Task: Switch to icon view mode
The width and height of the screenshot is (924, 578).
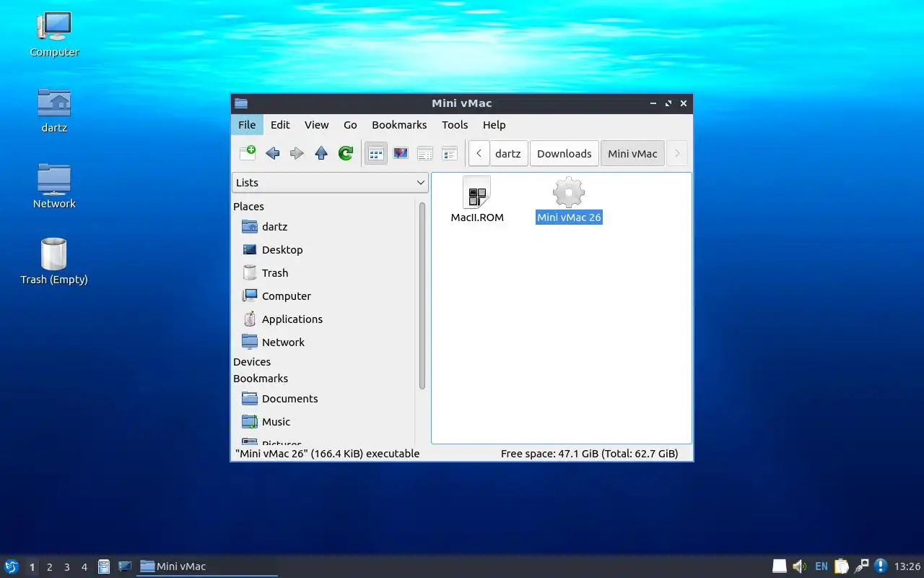Action: click(376, 153)
